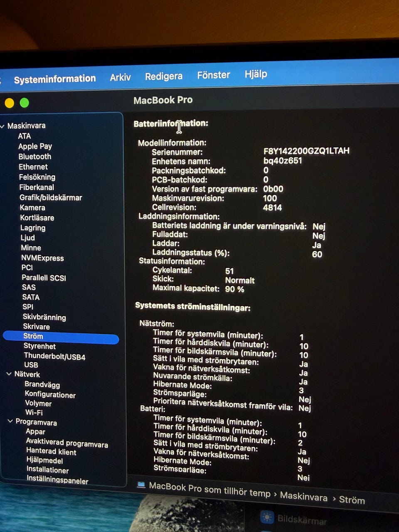This screenshot has width=399, height=532.
Task: Open the Hjälp menu
Action: tap(256, 74)
